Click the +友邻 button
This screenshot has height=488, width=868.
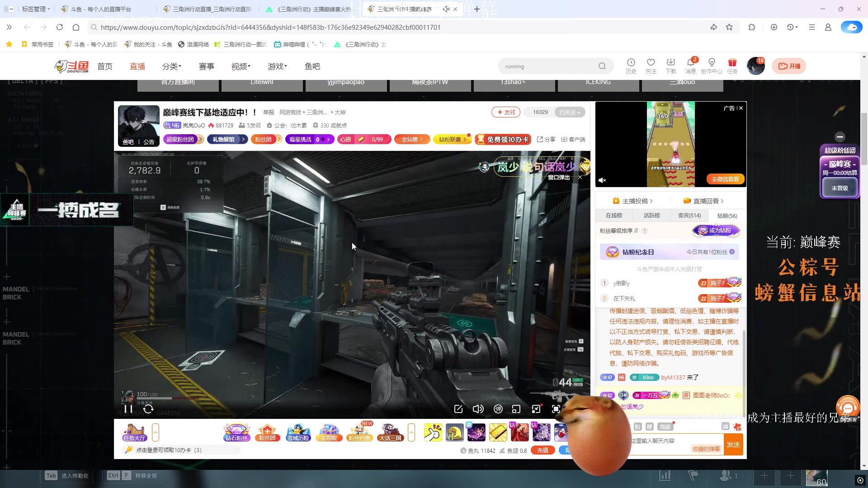[x=506, y=112]
